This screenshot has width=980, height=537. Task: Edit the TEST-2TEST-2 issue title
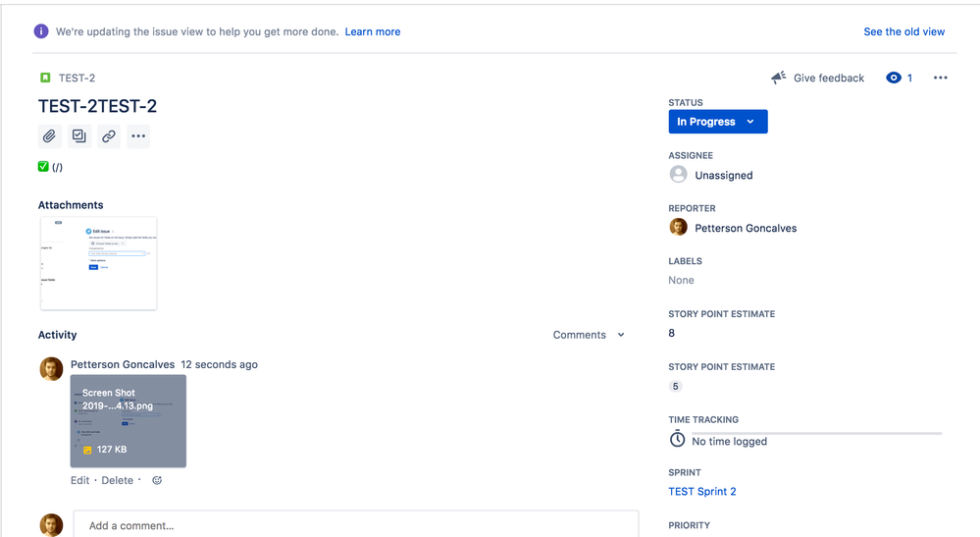(97, 106)
